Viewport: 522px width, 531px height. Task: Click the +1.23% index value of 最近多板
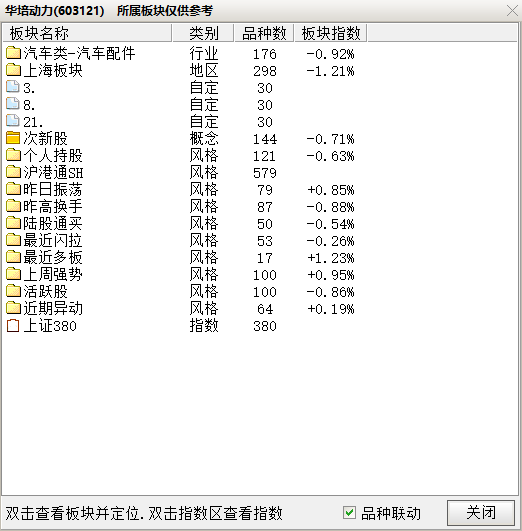(330, 258)
